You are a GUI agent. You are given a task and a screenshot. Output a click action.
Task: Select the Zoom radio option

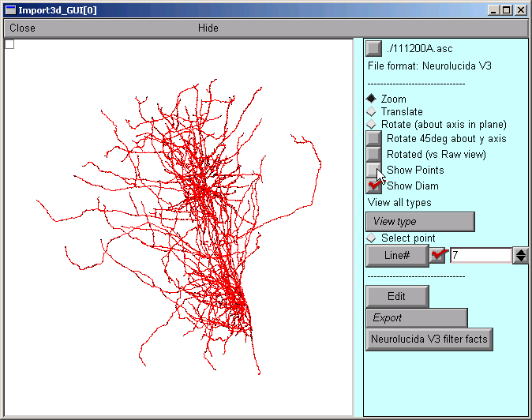pyautogui.click(x=371, y=99)
